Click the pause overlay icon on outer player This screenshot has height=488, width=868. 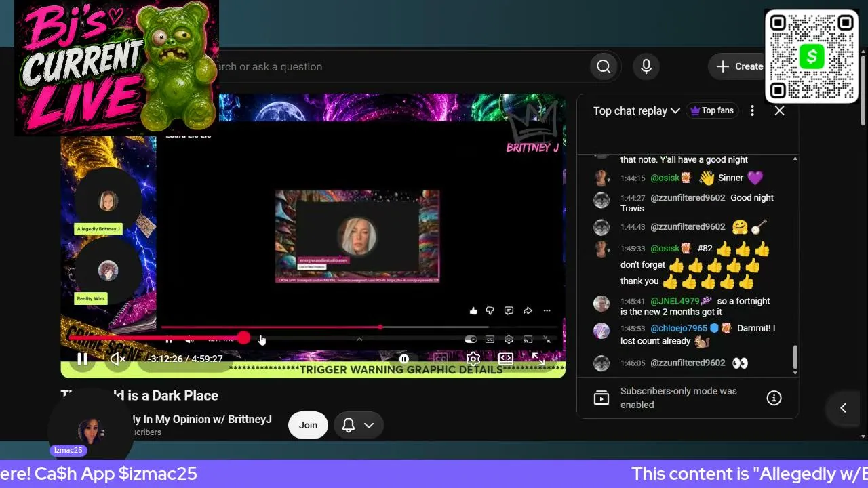click(403, 359)
